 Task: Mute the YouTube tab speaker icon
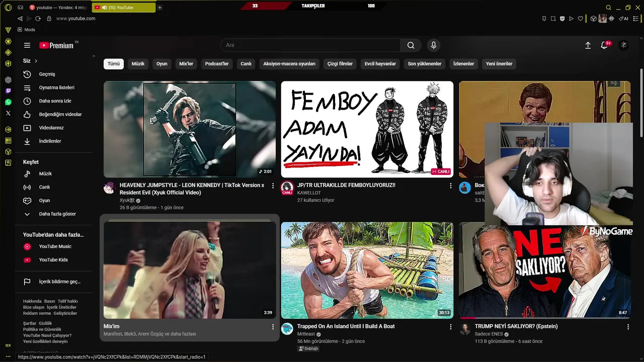pos(104,8)
